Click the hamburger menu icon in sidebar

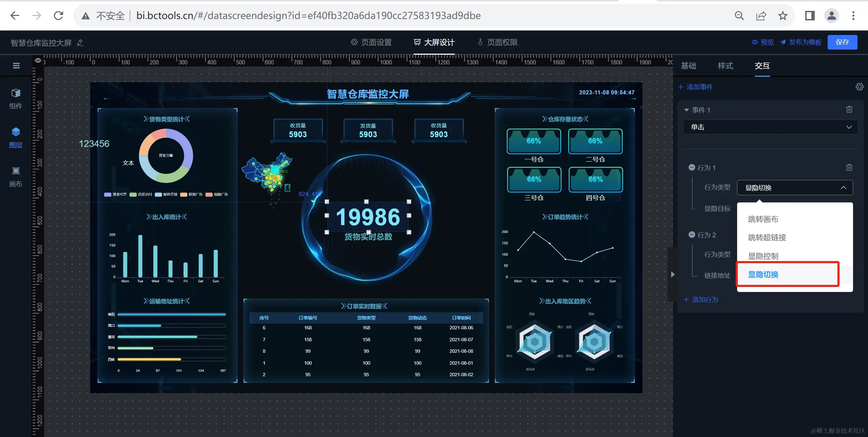point(16,66)
